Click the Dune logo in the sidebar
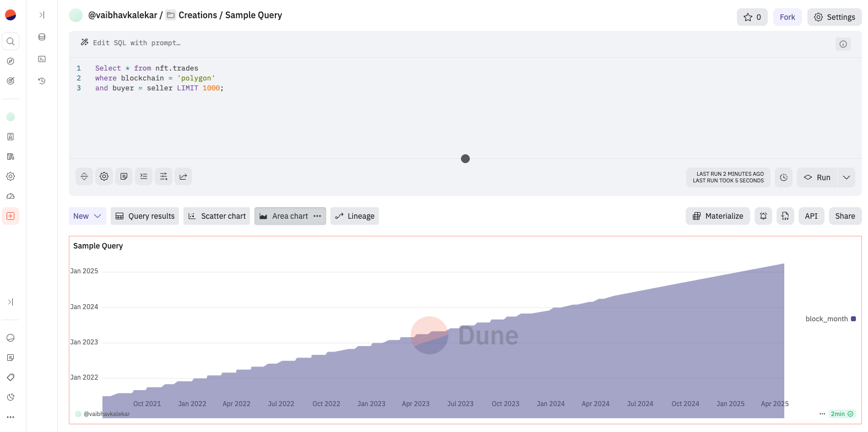This screenshot has width=868, height=432. [10, 15]
